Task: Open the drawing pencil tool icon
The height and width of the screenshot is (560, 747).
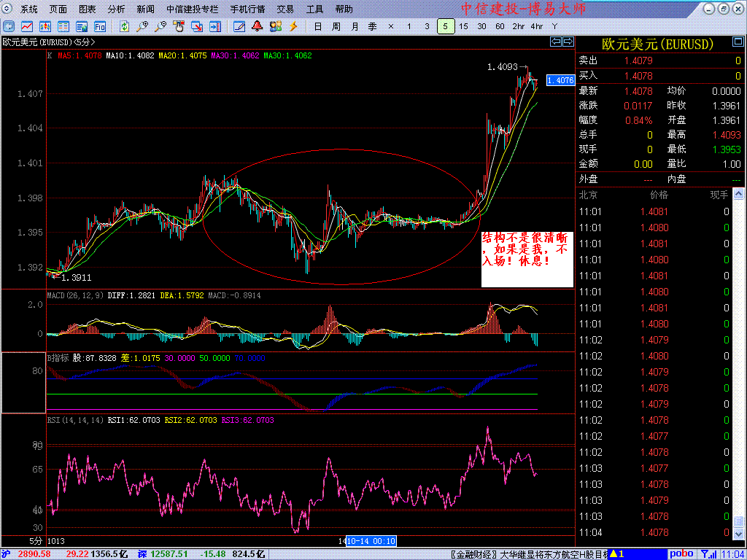Action: (239, 26)
